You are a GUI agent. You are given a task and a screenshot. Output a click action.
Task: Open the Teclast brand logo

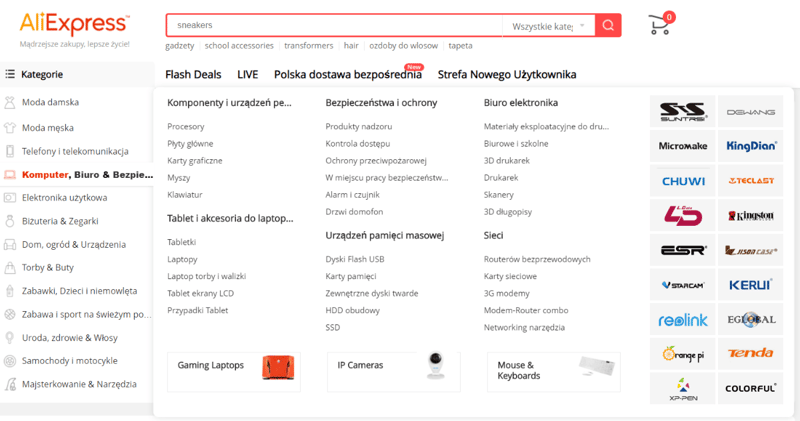click(751, 181)
